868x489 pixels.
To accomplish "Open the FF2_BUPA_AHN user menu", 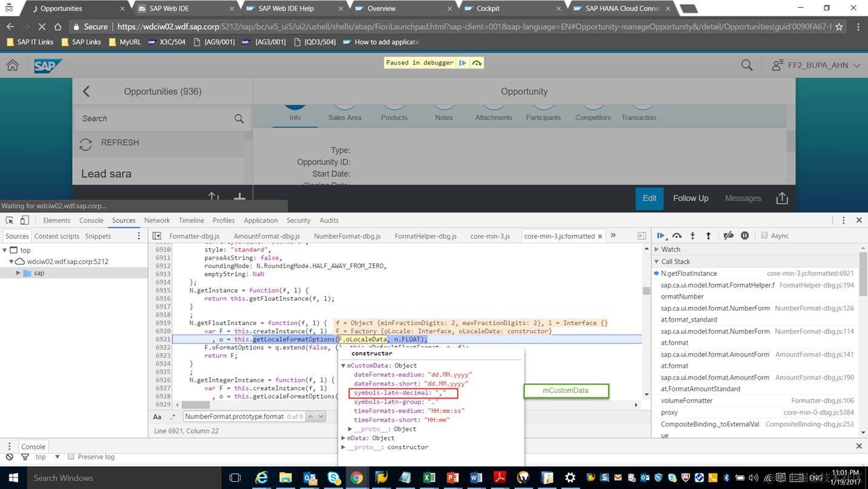I will 816,65.
